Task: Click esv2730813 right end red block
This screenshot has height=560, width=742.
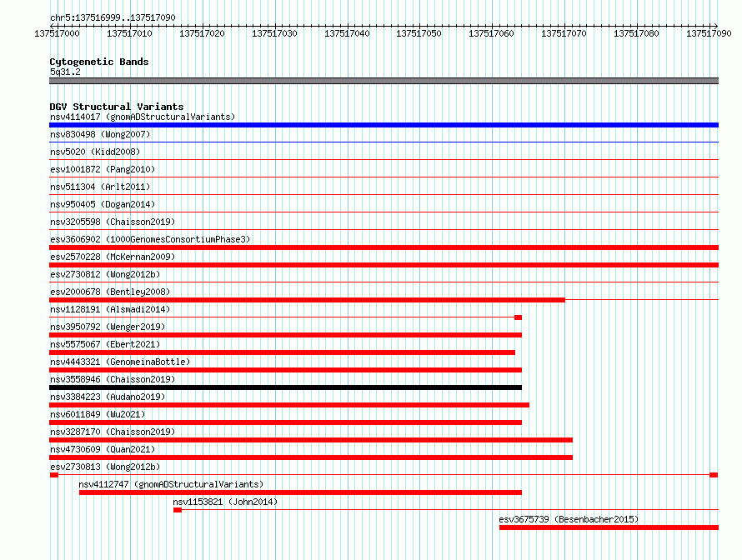Action: tap(714, 475)
